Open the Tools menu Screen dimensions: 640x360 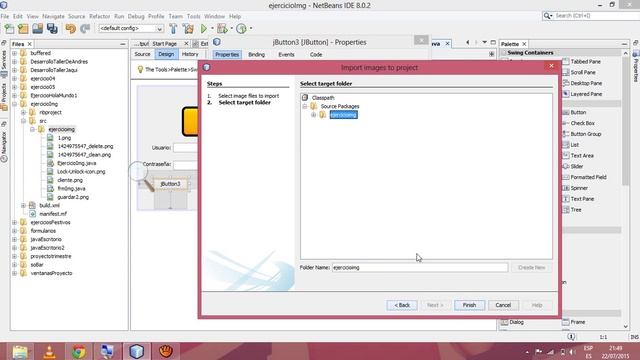(x=193, y=16)
